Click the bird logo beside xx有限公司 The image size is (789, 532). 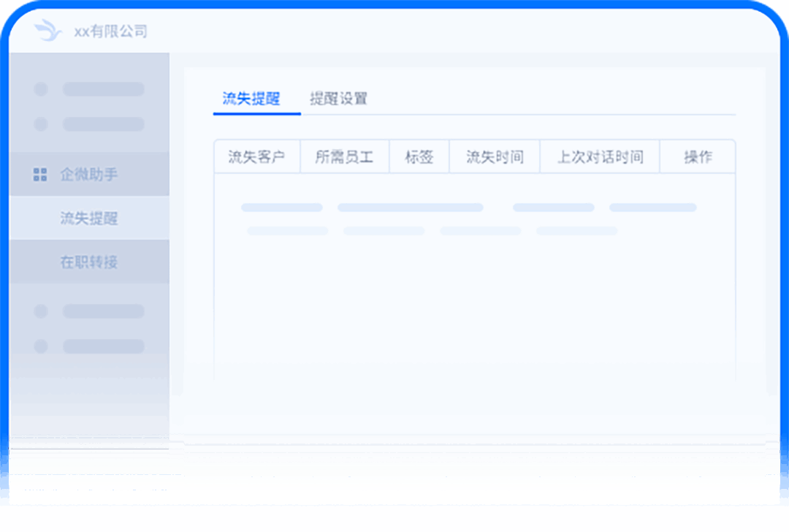(48, 31)
